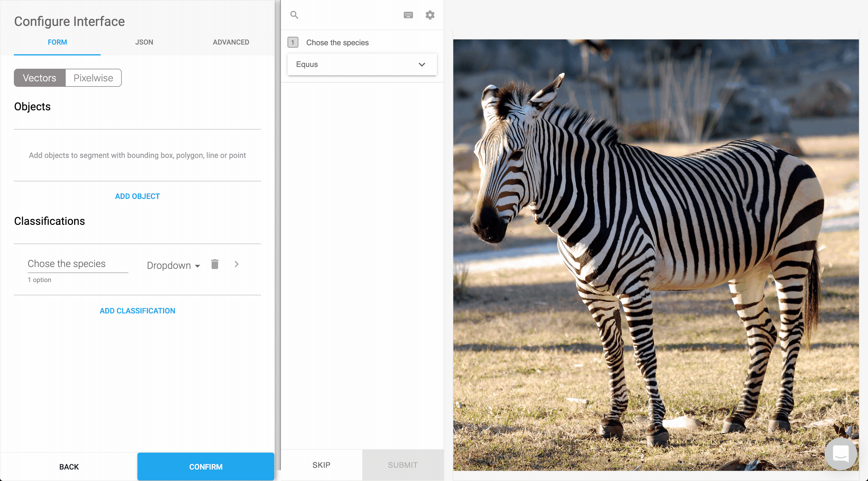This screenshot has height=481, width=868.
Task: Click the SKIP button
Action: 322,465
